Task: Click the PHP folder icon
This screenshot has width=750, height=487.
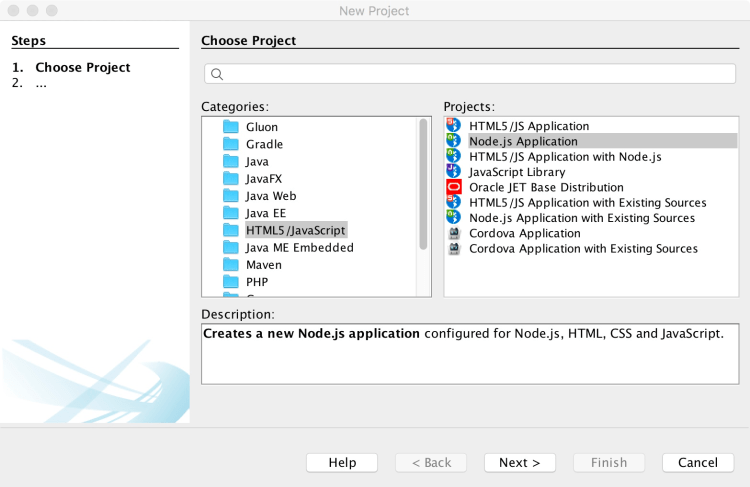Action: click(x=231, y=282)
